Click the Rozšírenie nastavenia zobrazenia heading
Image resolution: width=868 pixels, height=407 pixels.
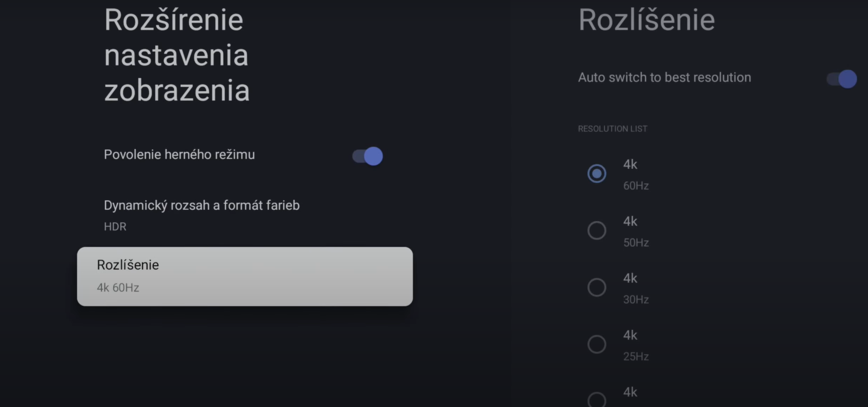pyautogui.click(x=176, y=55)
